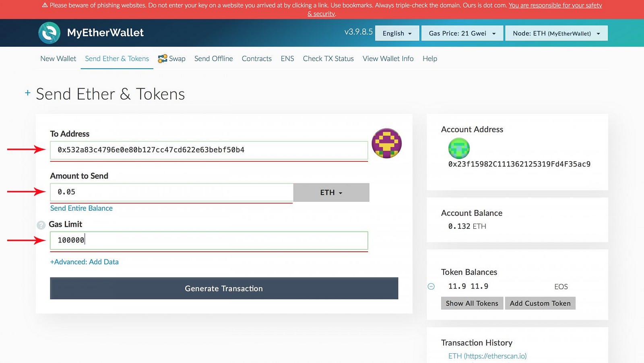Open the safety & security warning link
The image size is (644, 363).
tap(555, 5)
